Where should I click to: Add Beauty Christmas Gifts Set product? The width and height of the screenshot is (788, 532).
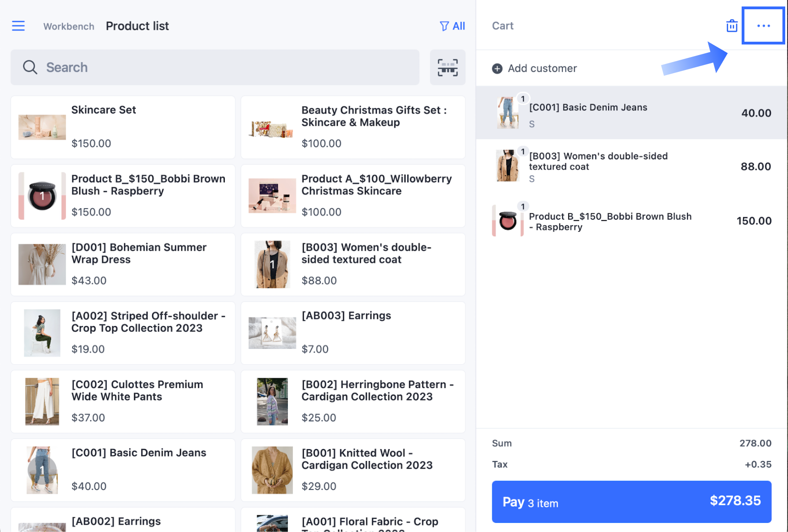click(353, 127)
